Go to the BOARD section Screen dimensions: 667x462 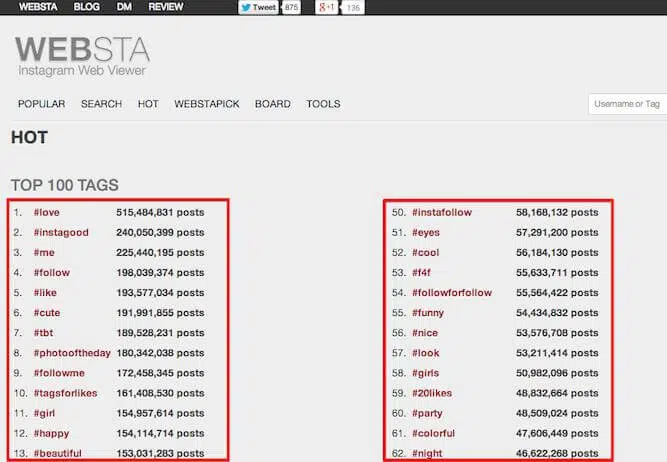tap(272, 104)
